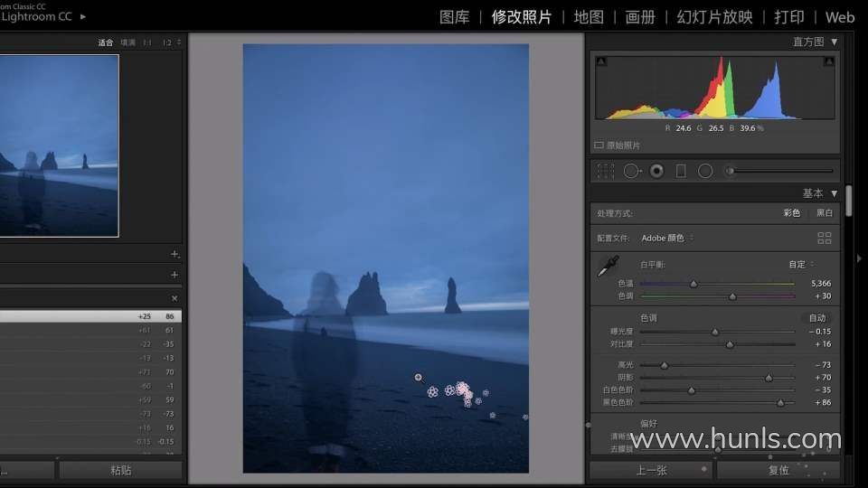
Task: Set navigator zoom to 1:1
Action: click(x=146, y=42)
